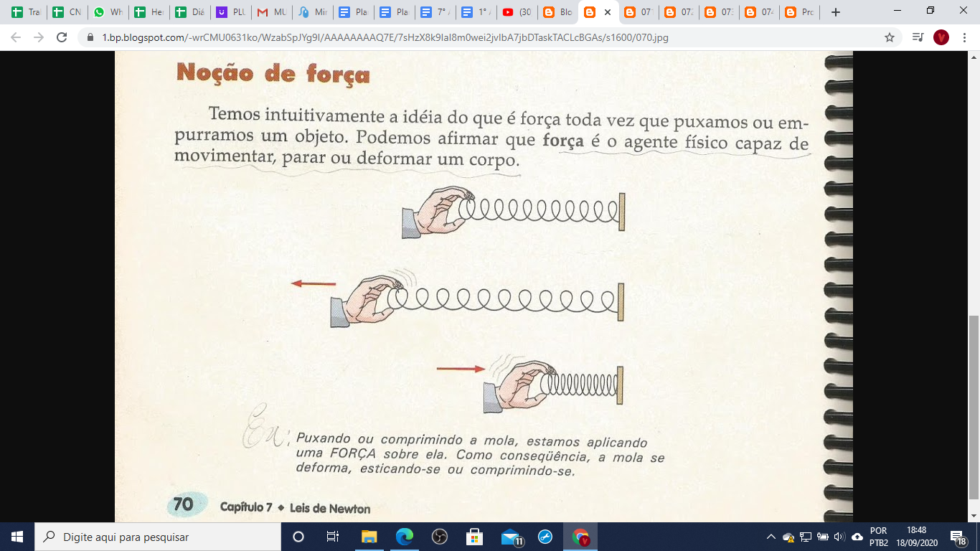Show hidden system tray icons

(x=771, y=537)
